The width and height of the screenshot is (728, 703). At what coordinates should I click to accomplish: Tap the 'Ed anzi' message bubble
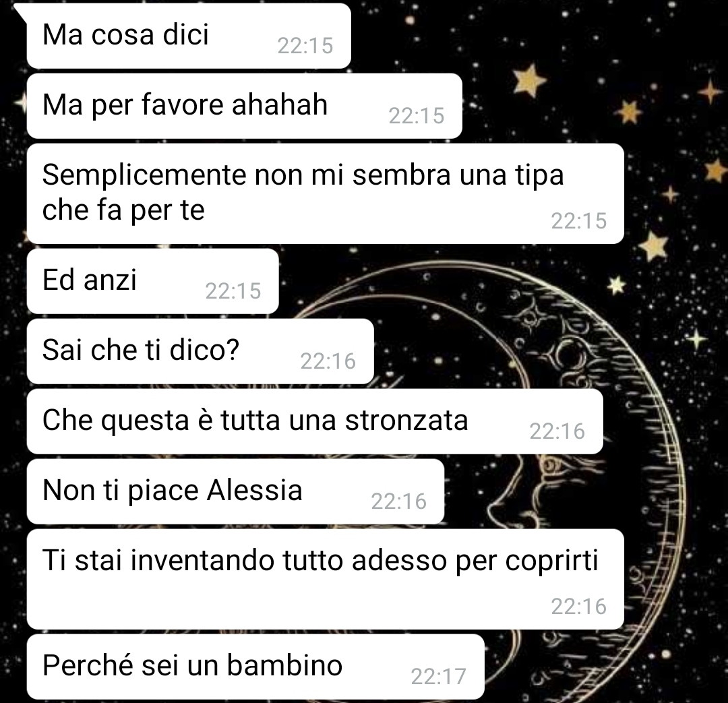[x=153, y=281]
